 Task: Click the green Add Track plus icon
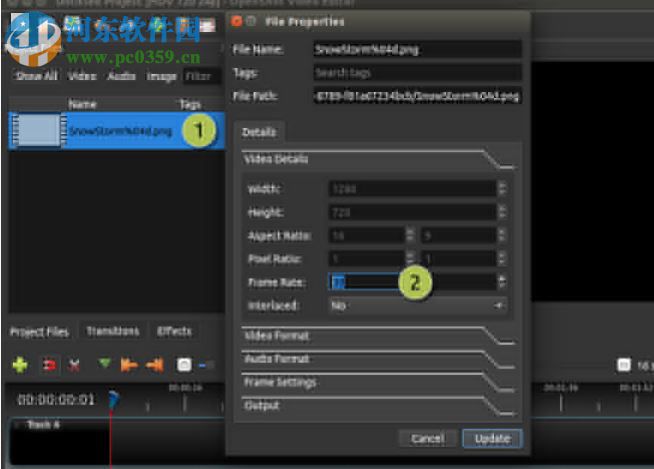tap(20, 365)
